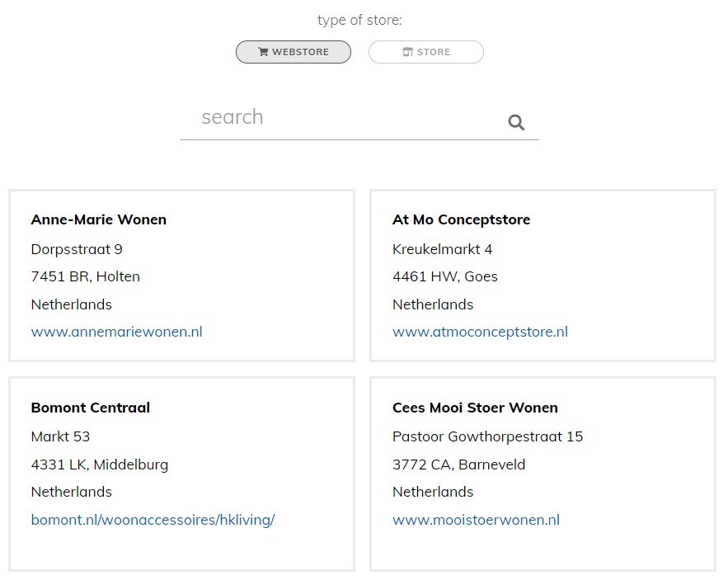Click the At Mo Conceptstore title
Viewport: 728px width, 580px height.
coord(461,219)
